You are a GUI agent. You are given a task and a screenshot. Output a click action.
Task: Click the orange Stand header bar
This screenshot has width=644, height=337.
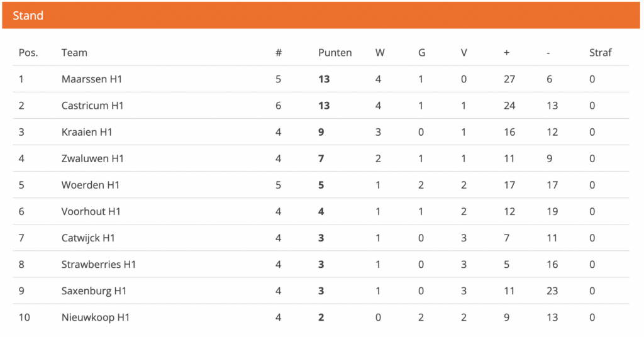click(321, 16)
